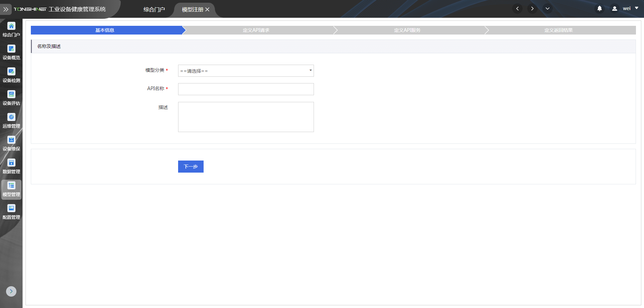Click into the 描述 text area
This screenshot has width=644, height=308.
tap(246, 117)
